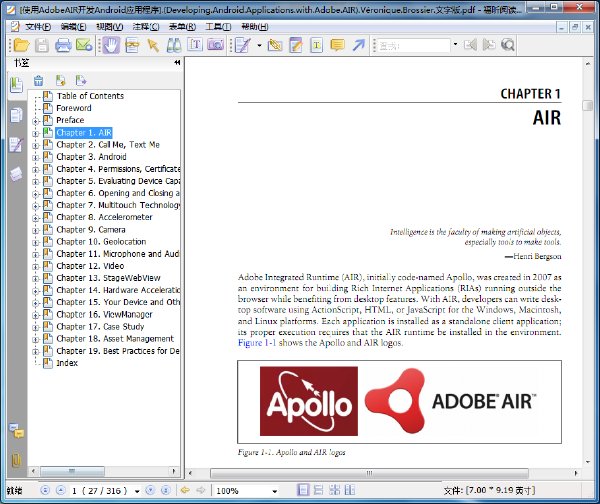Follow the Figure 1-1 link in text

click(257, 343)
